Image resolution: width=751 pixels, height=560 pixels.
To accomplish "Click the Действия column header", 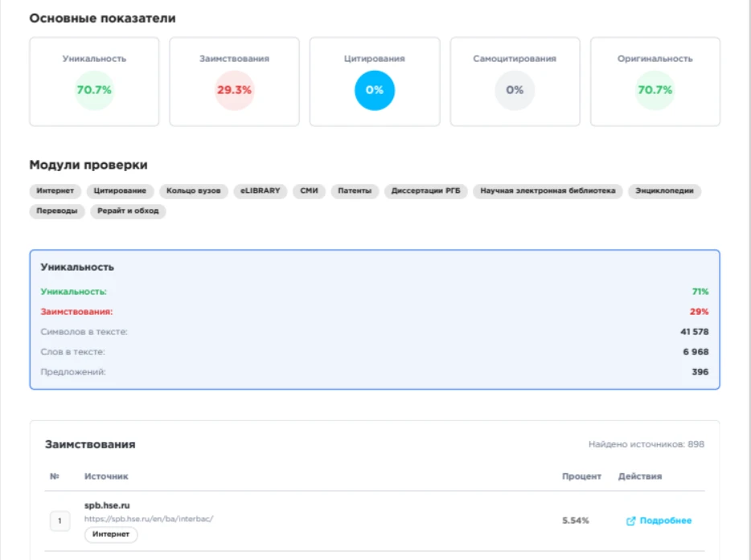I will click(x=640, y=476).
